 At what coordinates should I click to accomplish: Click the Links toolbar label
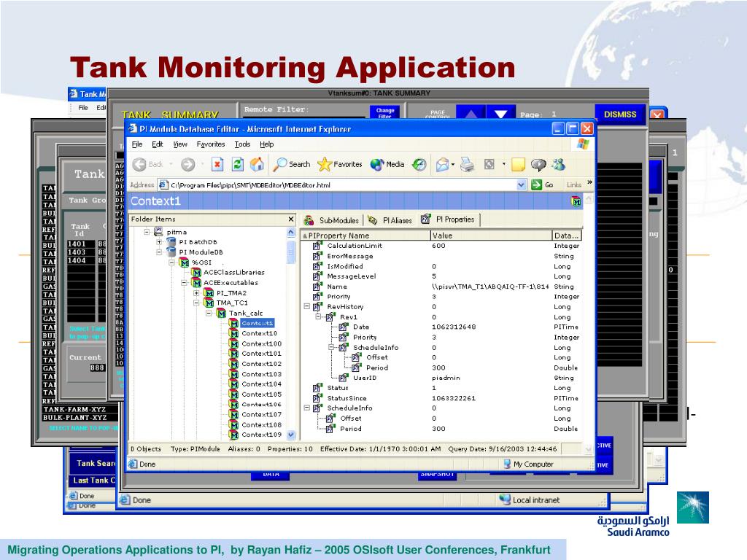click(574, 184)
